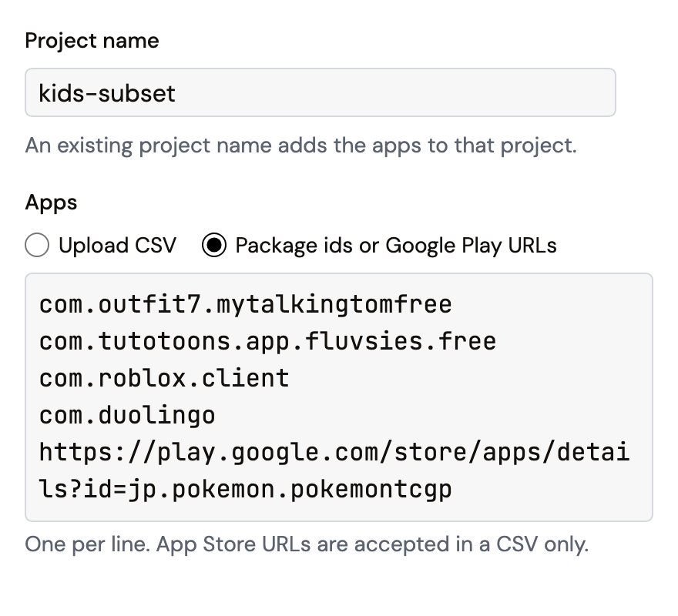The width and height of the screenshot is (678, 616).
Task: Click the ls?id=jp.pokemon.pokemontcgp line
Action: [246, 490]
